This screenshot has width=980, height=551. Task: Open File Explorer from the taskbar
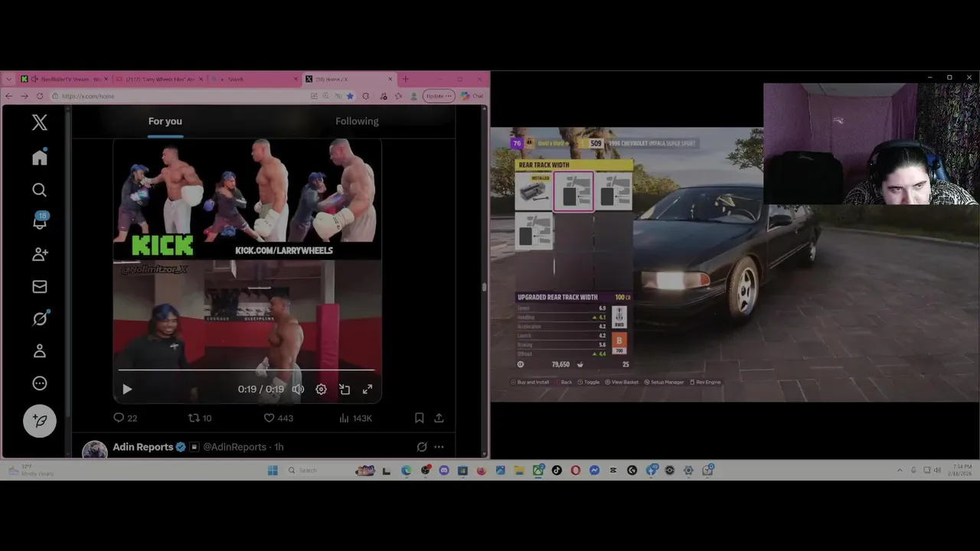click(x=519, y=471)
